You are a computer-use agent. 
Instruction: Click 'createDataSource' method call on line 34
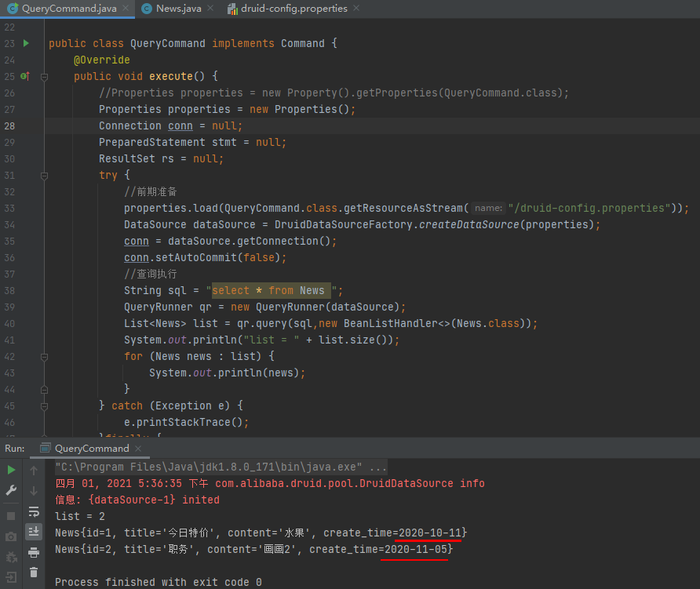(x=468, y=224)
